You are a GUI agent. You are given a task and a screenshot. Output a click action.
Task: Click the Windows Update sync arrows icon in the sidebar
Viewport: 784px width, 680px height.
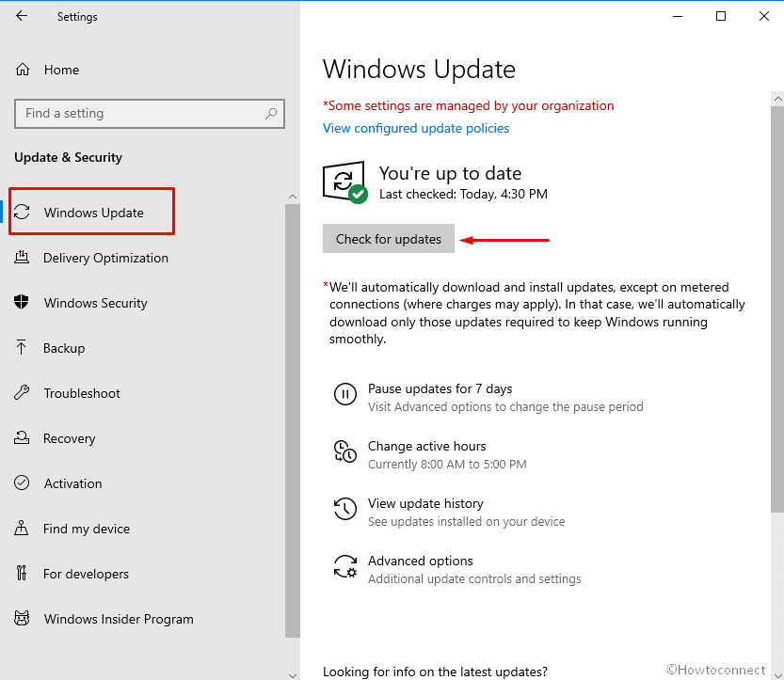pyautogui.click(x=22, y=212)
